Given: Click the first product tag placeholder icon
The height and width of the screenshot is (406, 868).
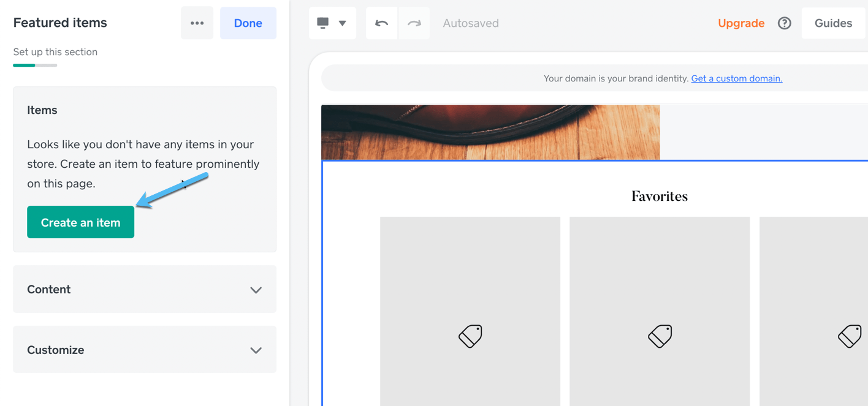Looking at the screenshot, I should [470, 336].
